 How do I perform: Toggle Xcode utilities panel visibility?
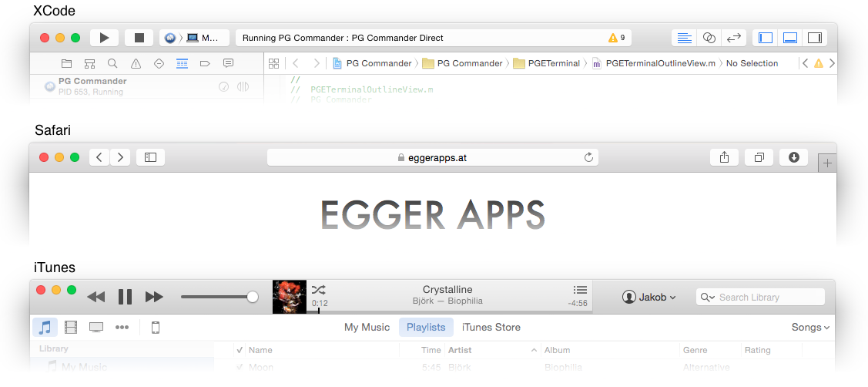[x=815, y=38]
